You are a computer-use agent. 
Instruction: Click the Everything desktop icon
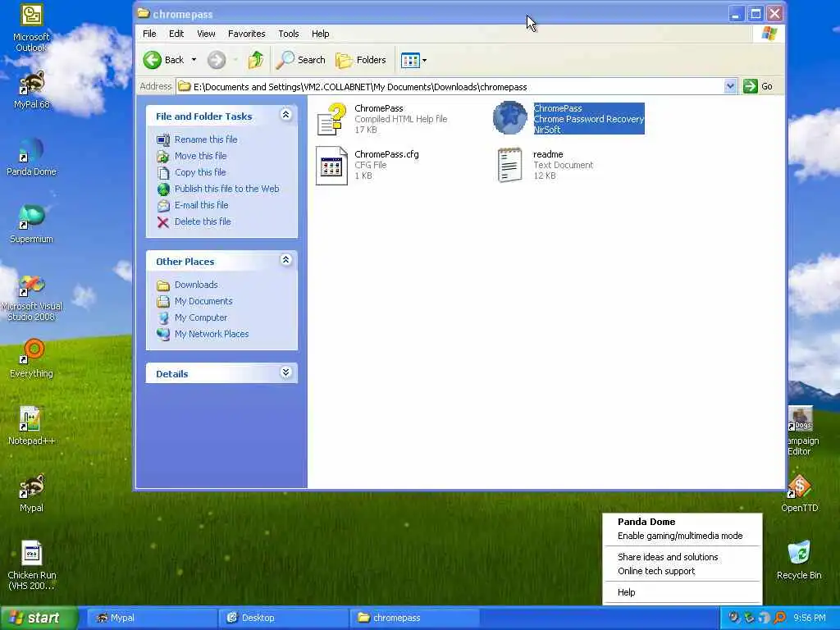[x=32, y=351]
